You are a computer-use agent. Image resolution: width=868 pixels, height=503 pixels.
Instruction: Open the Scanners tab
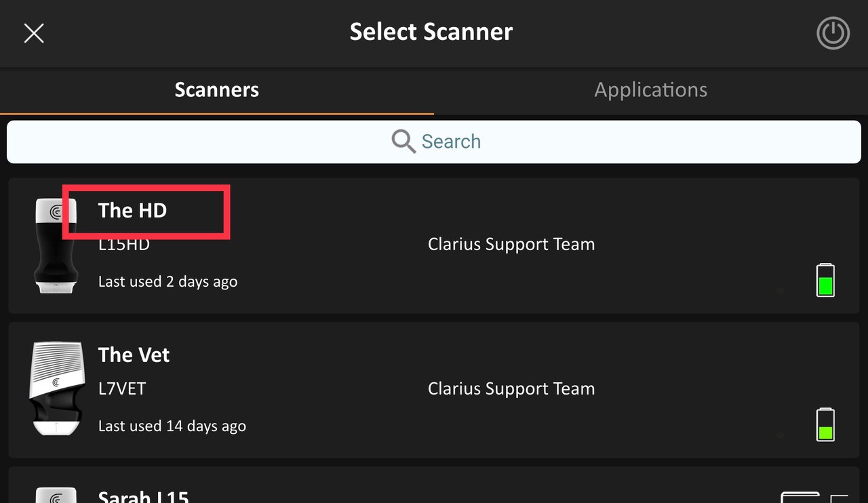tap(217, 89)
